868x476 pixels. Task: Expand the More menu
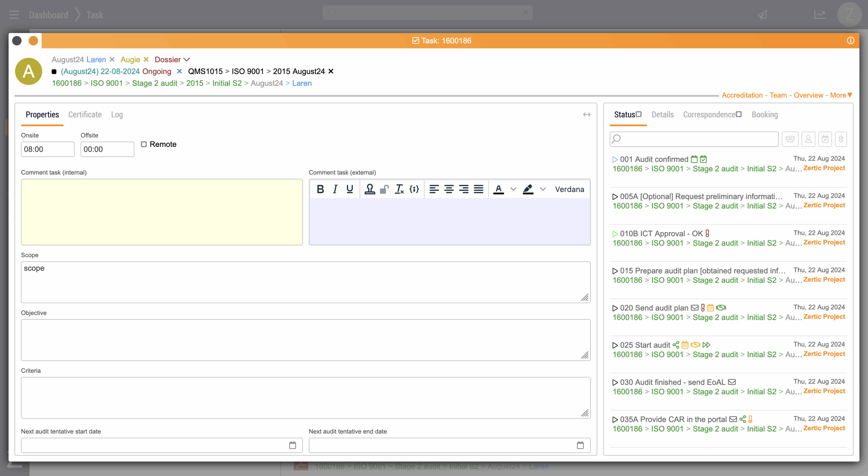click(x=841, y=95)
